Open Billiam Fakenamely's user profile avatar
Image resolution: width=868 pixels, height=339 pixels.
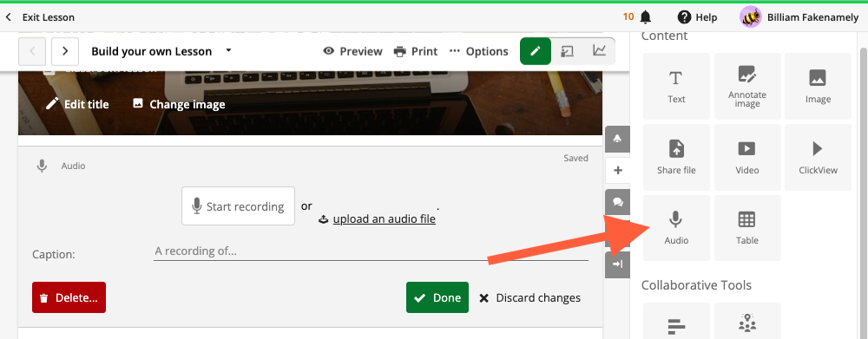pos(751,17)
